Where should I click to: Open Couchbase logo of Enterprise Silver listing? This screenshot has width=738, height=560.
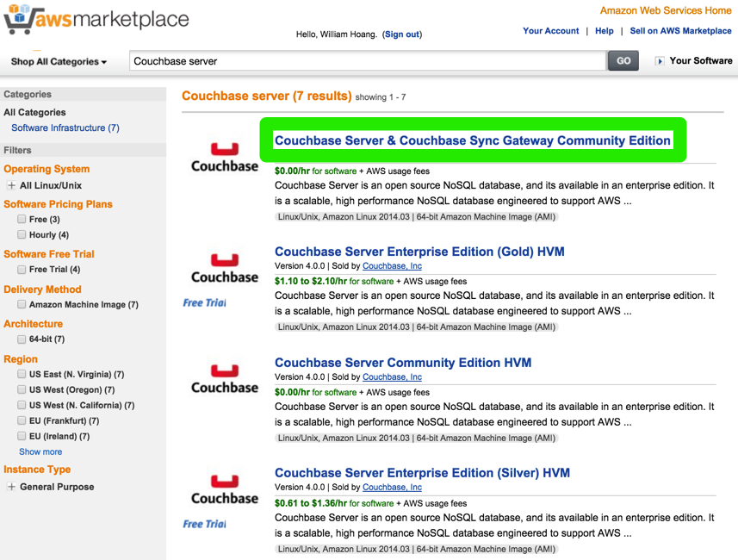coord(225,489)
